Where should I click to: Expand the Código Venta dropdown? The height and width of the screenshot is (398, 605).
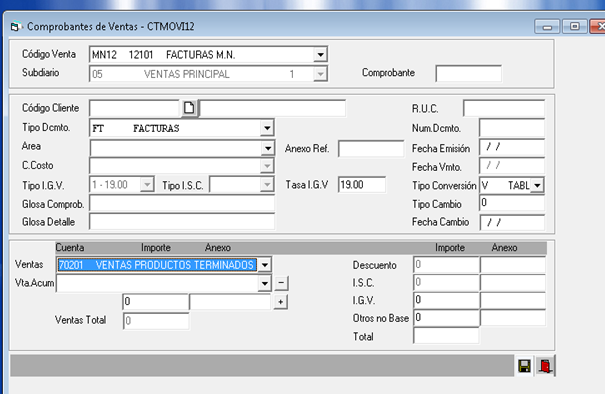pos(320,55)
